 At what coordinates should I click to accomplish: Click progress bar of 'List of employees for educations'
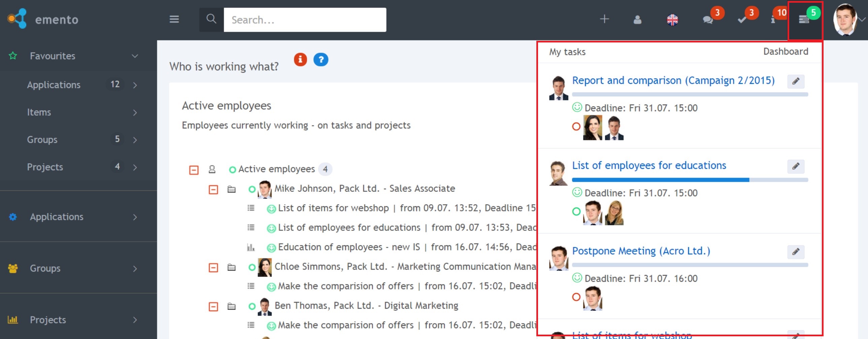[x=690, y=180]
